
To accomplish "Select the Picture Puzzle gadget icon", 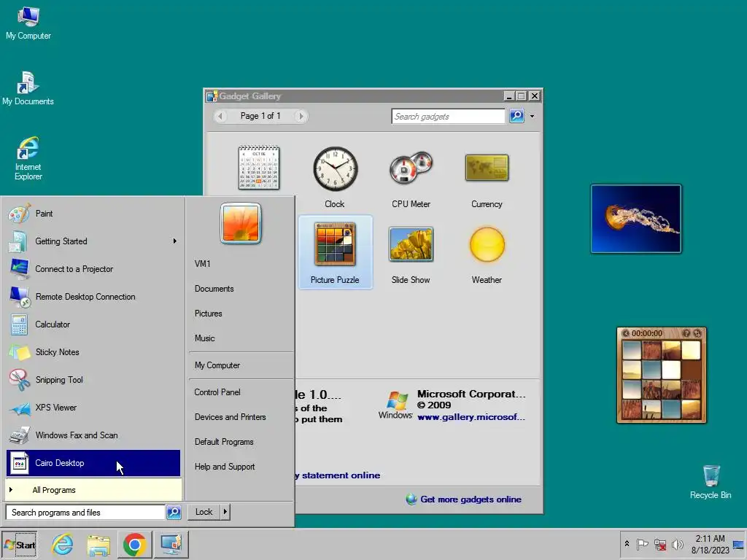I will point(335,244).
